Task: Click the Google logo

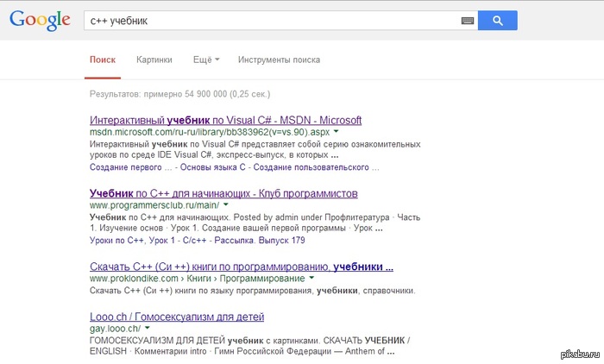Action: coord(40,21)
